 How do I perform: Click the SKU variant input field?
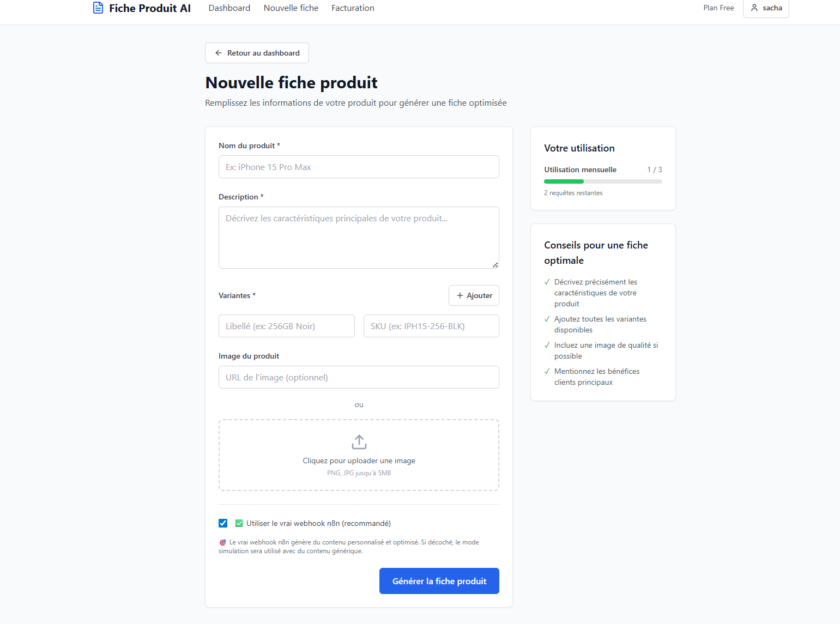431,326
